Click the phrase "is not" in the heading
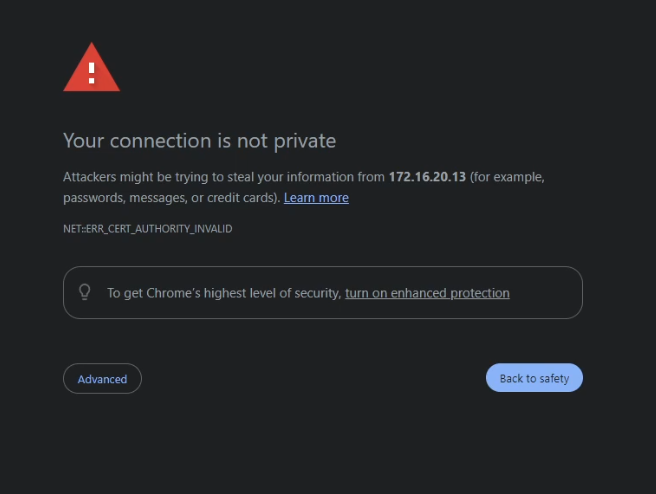 243,141
